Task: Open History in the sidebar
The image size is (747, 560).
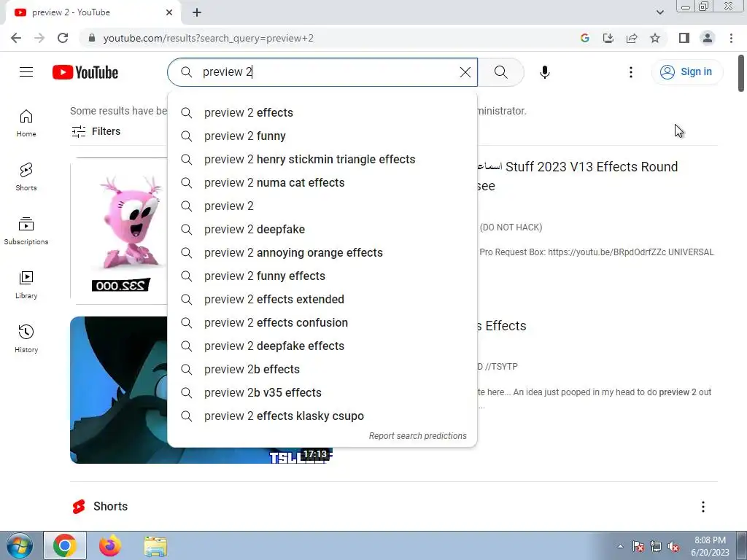Action: 26,338
